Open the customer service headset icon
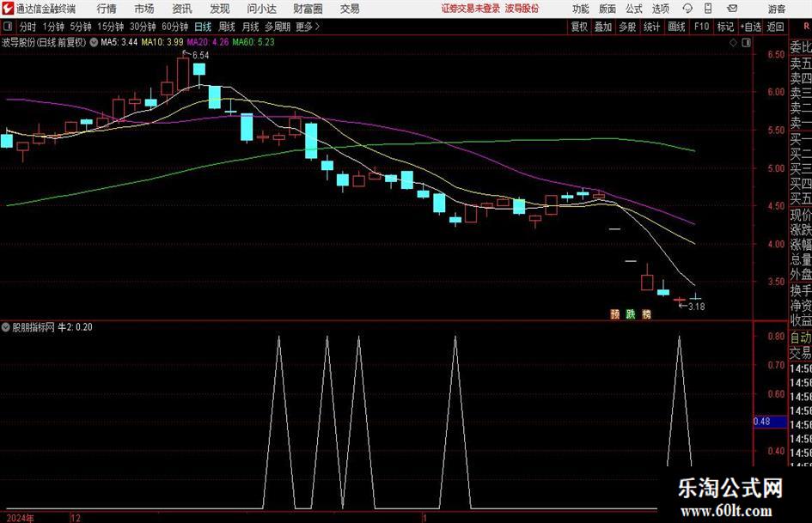 687,9
